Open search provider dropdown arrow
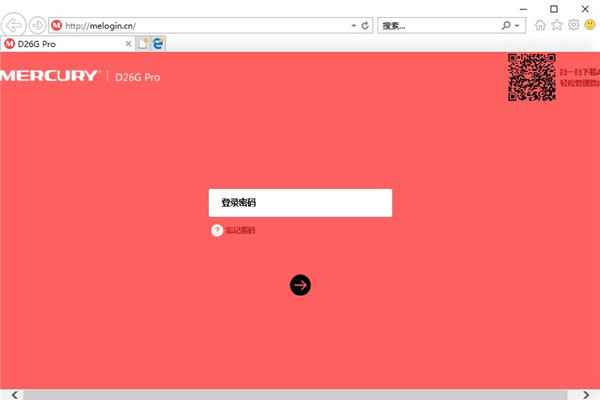This screenshot has height=400, width=600. [517, 26]
